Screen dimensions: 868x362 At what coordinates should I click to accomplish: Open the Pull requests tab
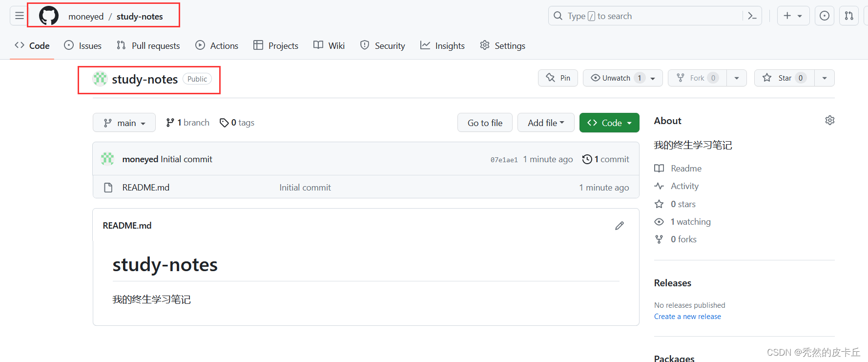148,45
